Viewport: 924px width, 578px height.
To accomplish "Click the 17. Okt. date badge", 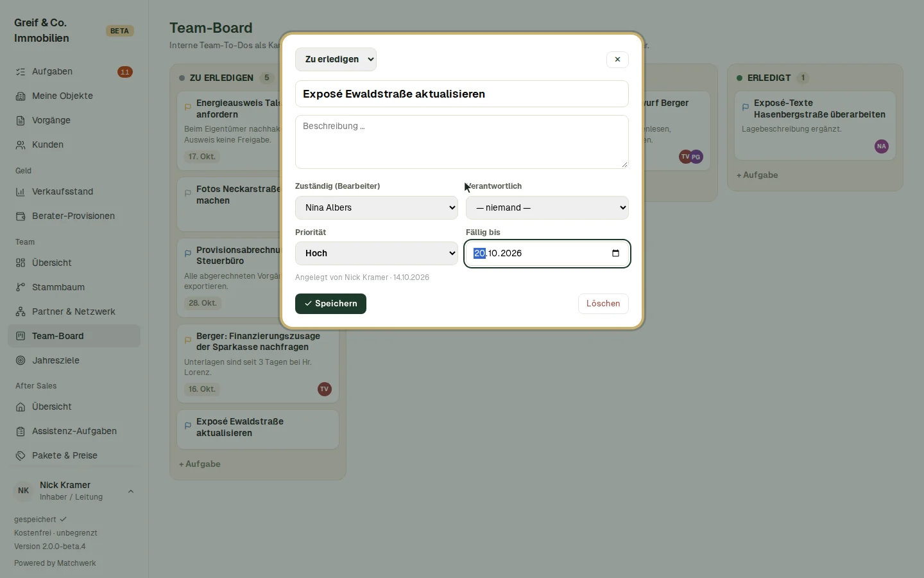I will coord(202,157).
